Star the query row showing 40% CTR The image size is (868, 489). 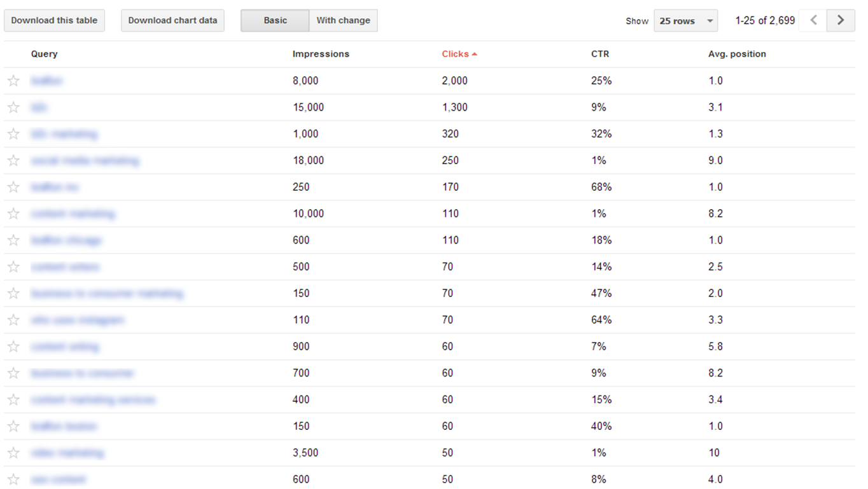[13, 425]
